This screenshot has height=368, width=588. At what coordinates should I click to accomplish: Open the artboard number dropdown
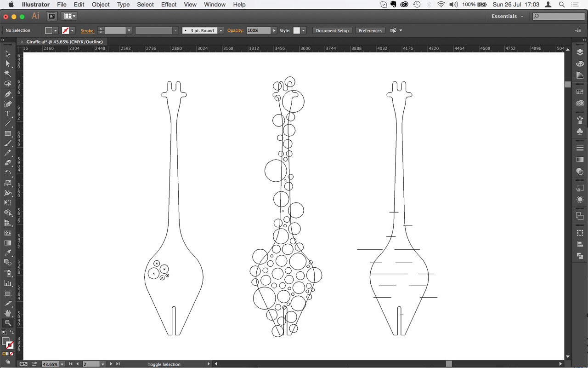102,364
